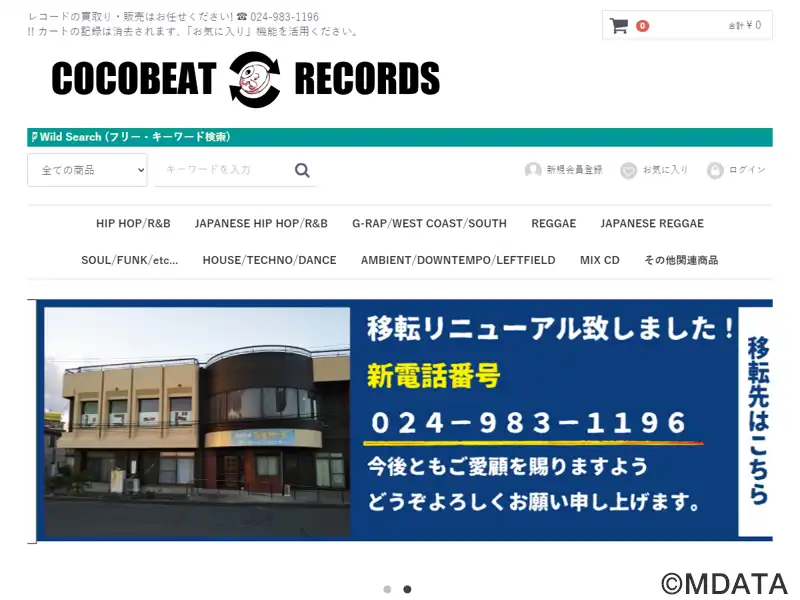Click the new member registration avatar icon
This screenshot has height=600, width=800.
tap(533, 170)
